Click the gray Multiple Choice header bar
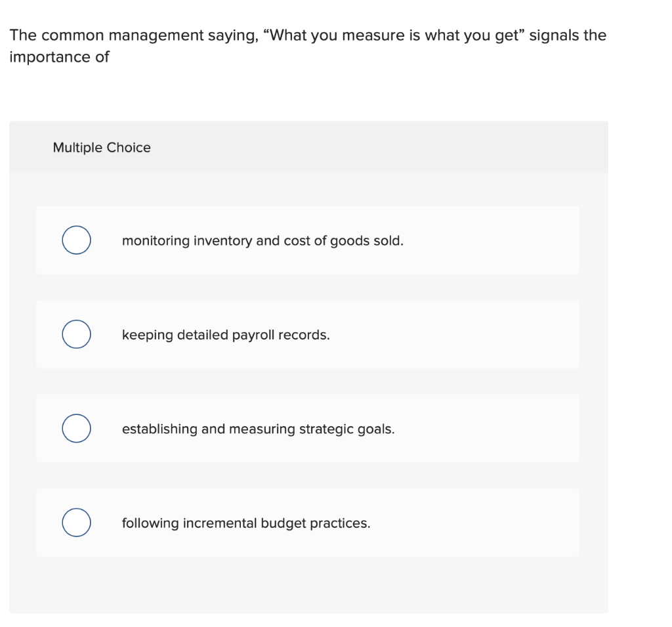Viewport: 672px width, 627px height. (308, 147)
